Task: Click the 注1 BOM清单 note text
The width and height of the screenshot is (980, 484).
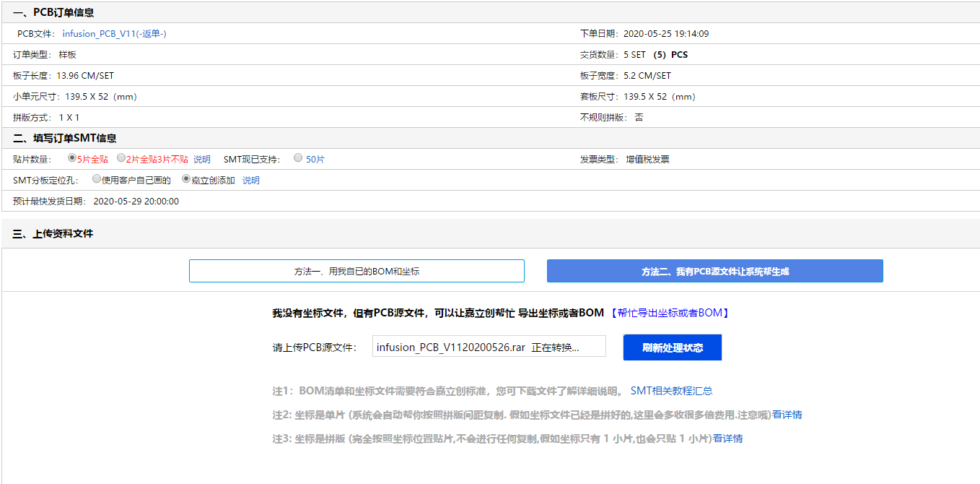Action: pyautogui.click(x=447, y=391)
